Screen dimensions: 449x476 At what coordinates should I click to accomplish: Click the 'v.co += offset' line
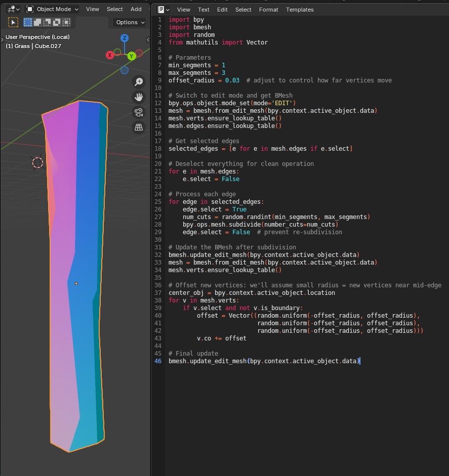221,338
